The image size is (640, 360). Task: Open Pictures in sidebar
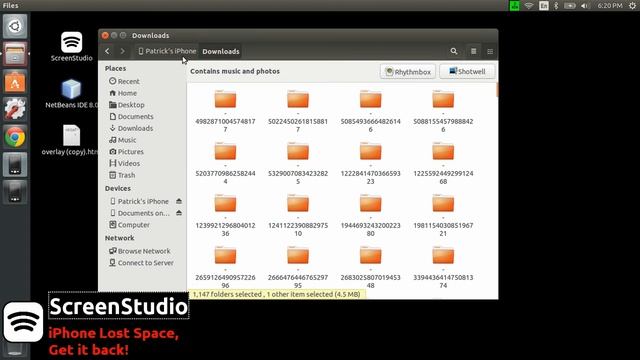click(127, 151)
